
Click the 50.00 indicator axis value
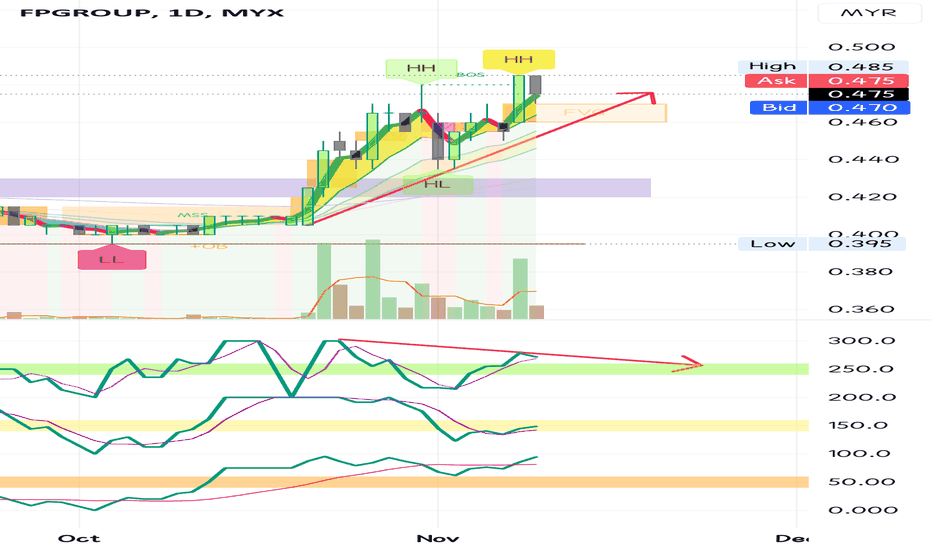[x=861, y=482]
